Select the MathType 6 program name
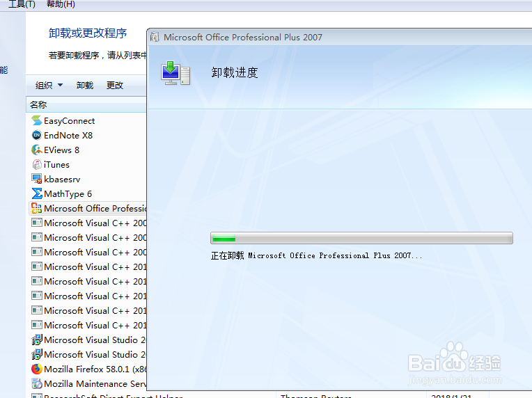Viewport: 532px width, 398px height. click(68, 194)
